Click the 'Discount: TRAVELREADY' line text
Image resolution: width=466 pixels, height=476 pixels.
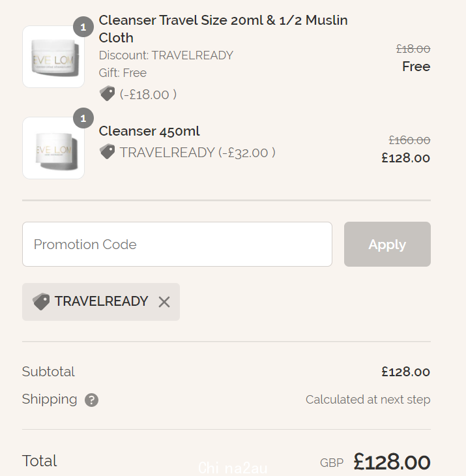click(x=166, y=55)
